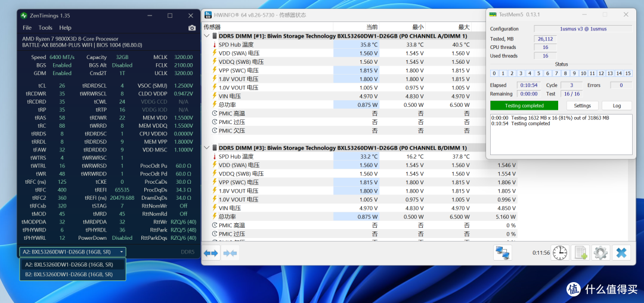Screen dimensions: 644x303
Task: Collapse DDR5 DIMM [#3] sensor group
Action: 207,148
